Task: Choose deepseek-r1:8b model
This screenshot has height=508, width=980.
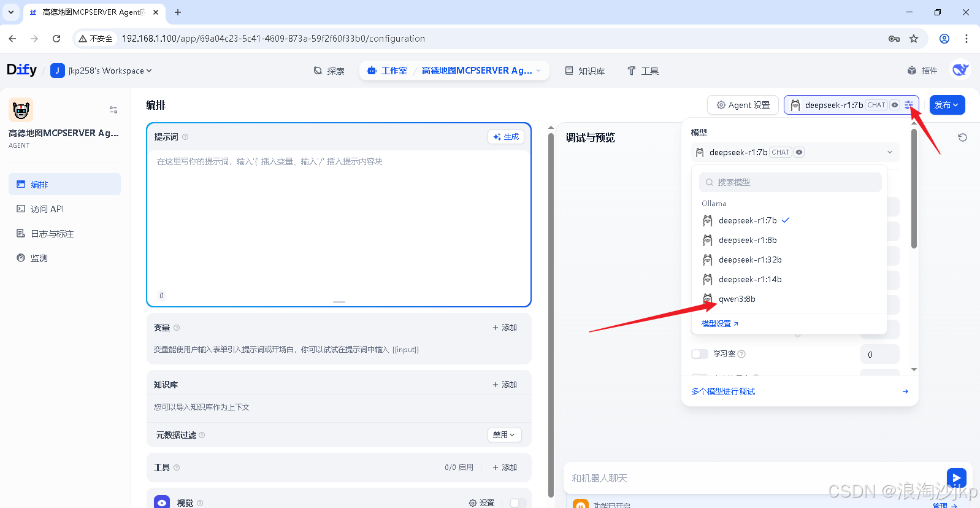Action: tap(789, 240)
